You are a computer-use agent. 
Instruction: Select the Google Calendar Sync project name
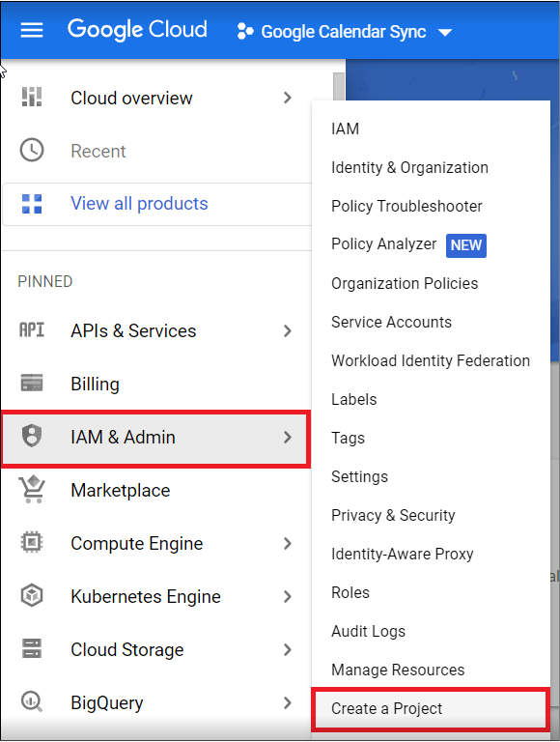[x=344, y=32]
